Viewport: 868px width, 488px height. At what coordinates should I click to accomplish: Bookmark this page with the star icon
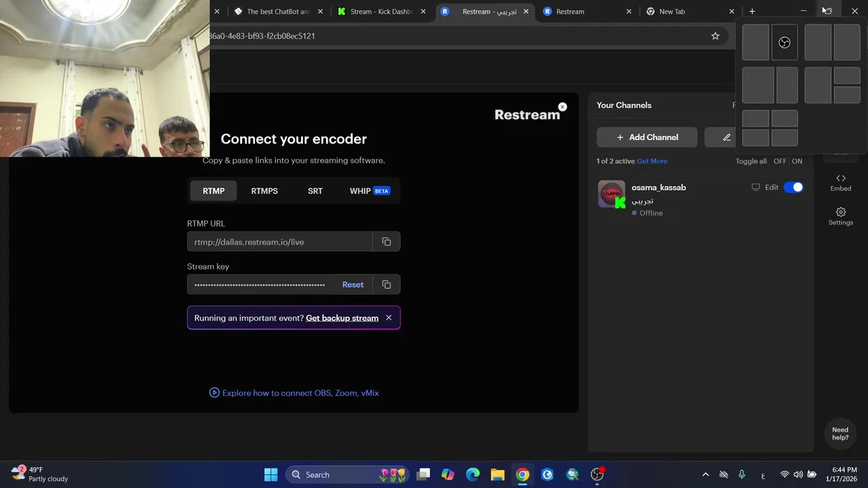coord(715,36)
